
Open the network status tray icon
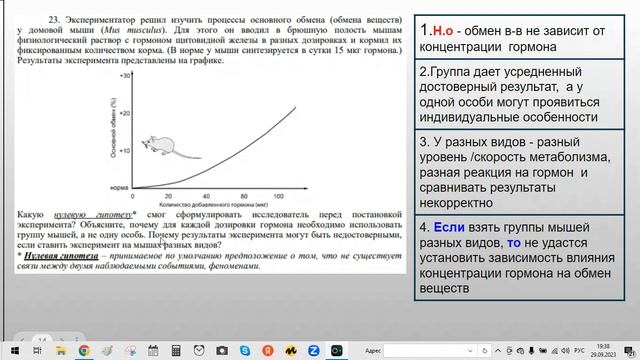click(555, 351)
